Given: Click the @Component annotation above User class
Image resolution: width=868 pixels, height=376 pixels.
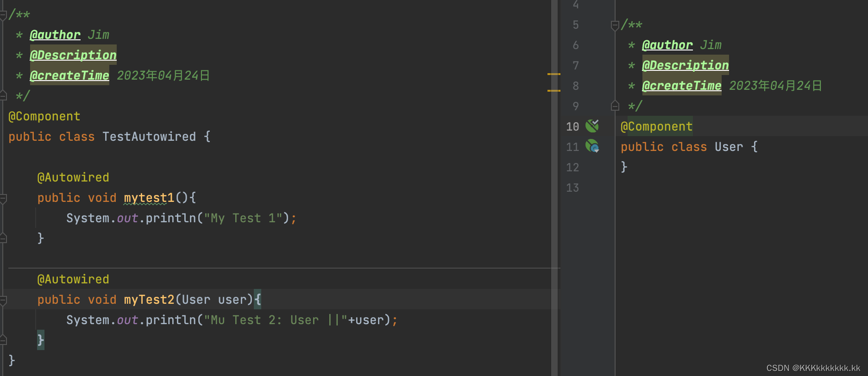Looking at the screenshot, I should (657, 126).
